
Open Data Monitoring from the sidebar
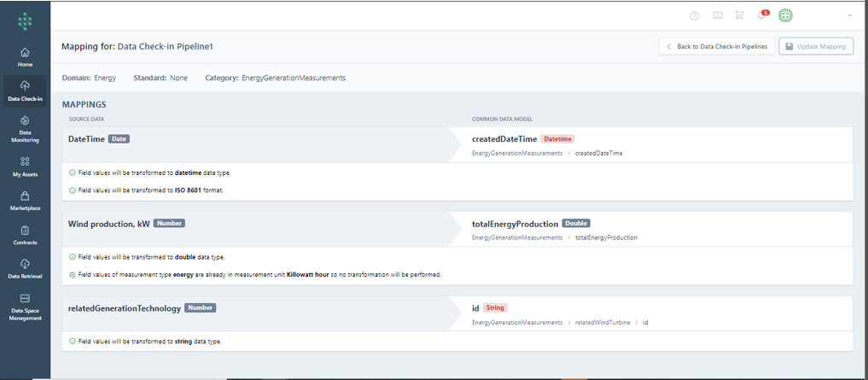(x=25, y=129)
